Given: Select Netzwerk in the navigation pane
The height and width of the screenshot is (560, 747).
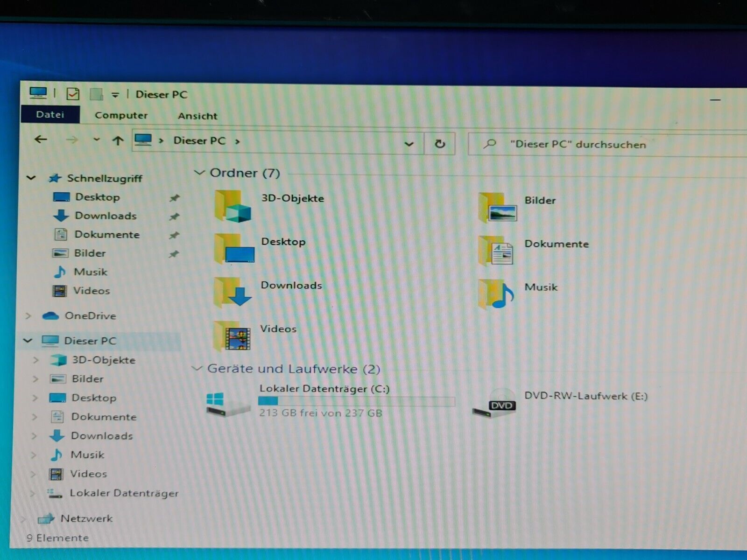Looking at the screenshot, I should [86, 518].
